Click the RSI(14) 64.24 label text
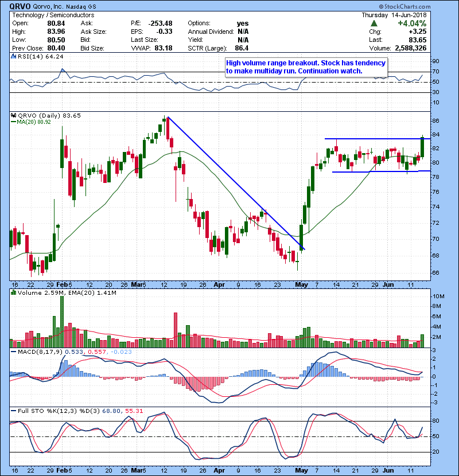The width and height of the screenshot is (459, 476). click(x=40, y=56)
